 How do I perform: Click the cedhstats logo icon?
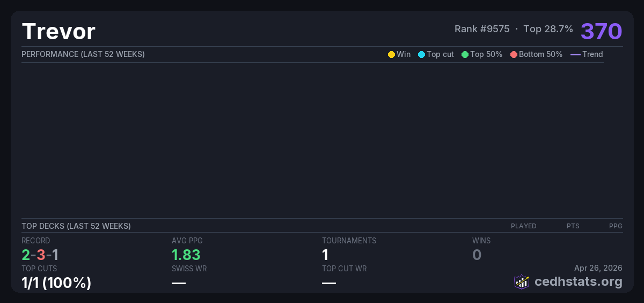coord(522,282)
